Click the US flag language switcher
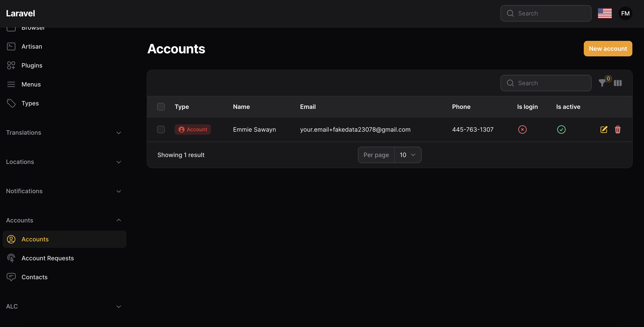Screen dimensions: 644x327 (604, 14)
